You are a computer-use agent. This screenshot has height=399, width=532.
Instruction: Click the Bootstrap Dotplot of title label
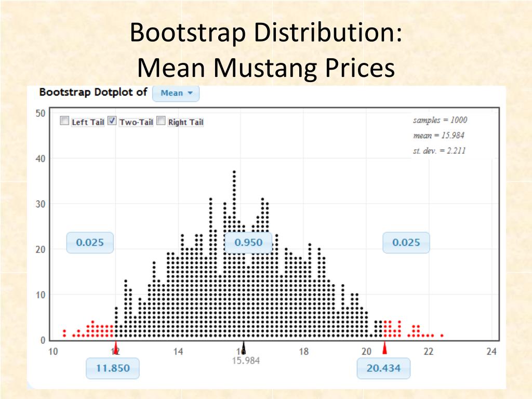pos(94,92)
